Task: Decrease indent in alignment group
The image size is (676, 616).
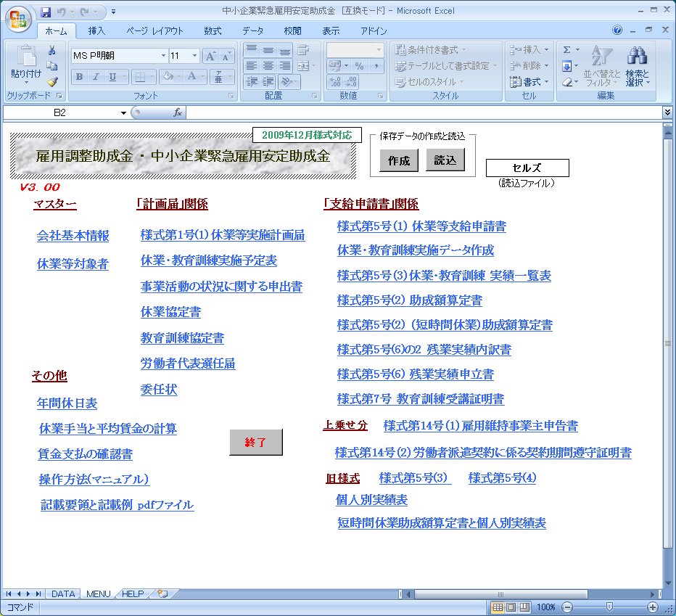Action: (252, 81)
